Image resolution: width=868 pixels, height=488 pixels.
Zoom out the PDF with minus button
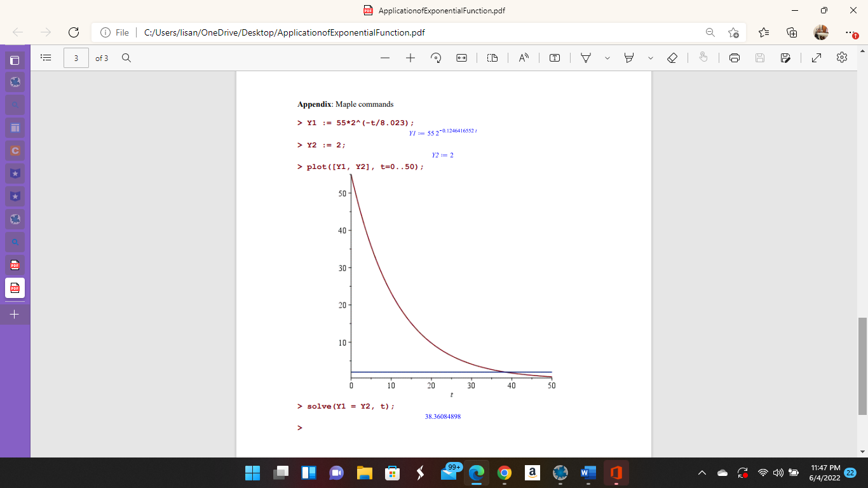[385, 58]
